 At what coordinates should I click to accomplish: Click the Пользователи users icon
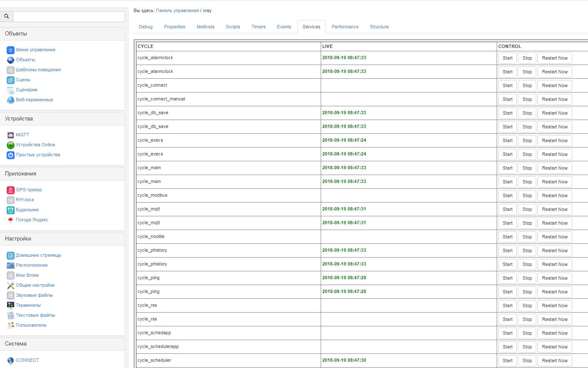click(x=10, y=325)
